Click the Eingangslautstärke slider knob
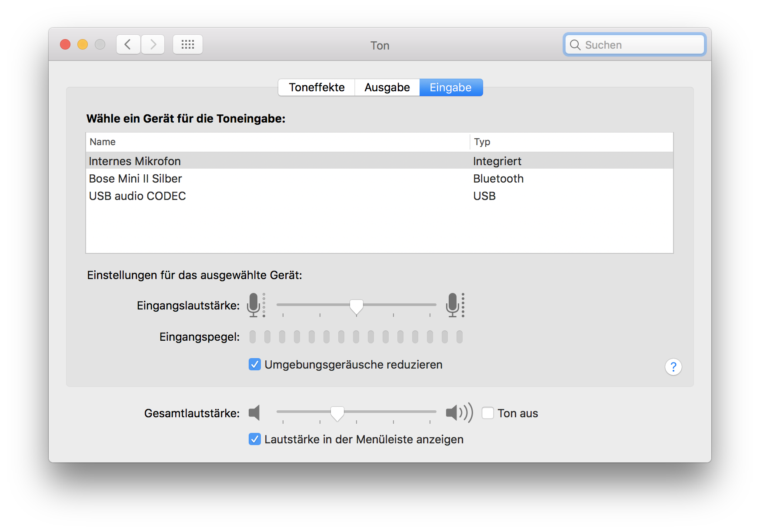The width and height of the screenshot is (760, 532). pyautogui.click(x=357, y=306)
